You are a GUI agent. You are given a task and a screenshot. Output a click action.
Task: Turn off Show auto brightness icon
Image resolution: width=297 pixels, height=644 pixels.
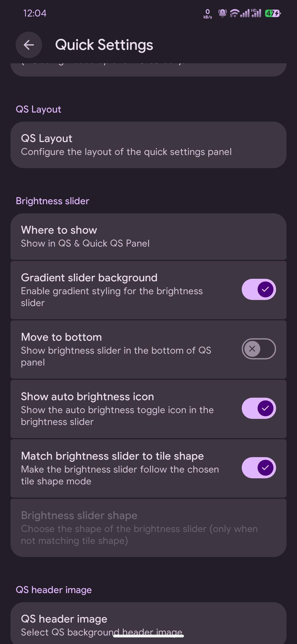point(258,408)
